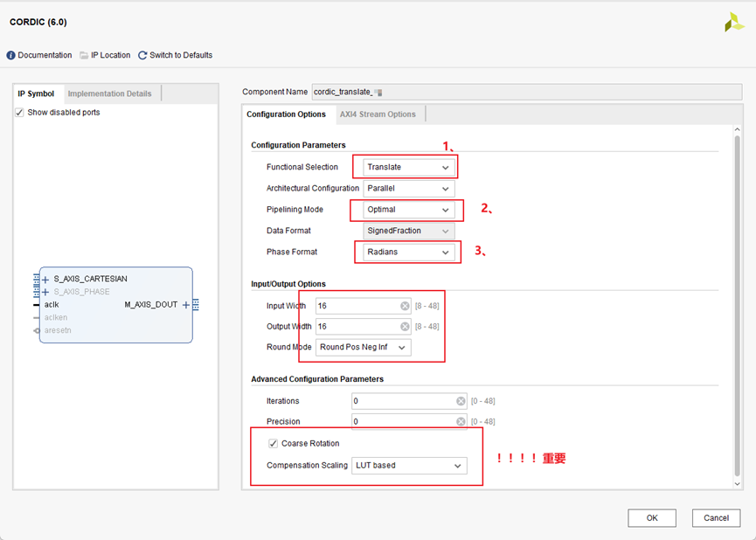The width and height of the screenshot is (756, 540).
Task: Click the aclk port label
Action: tap(52, 305)
